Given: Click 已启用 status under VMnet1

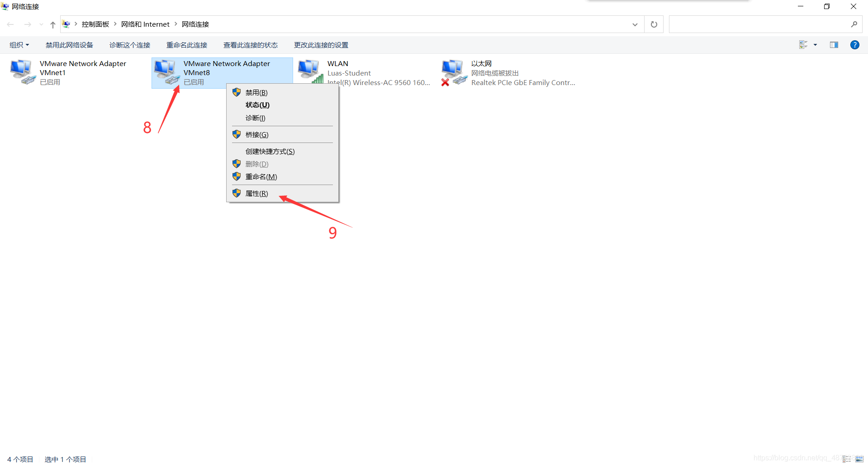Looking at the screenshot, I should pos(50,82).
